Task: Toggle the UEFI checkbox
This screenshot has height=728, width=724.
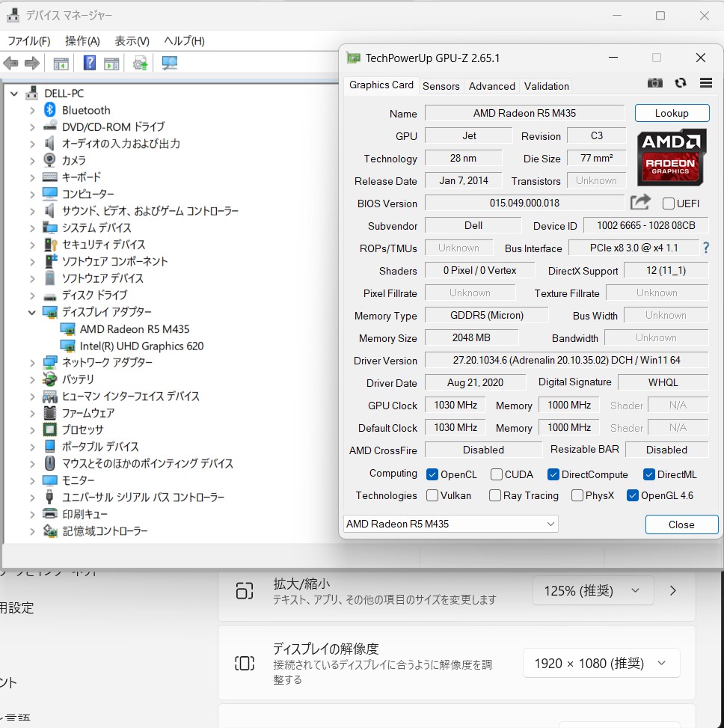Action: click(x=669, y=204)
